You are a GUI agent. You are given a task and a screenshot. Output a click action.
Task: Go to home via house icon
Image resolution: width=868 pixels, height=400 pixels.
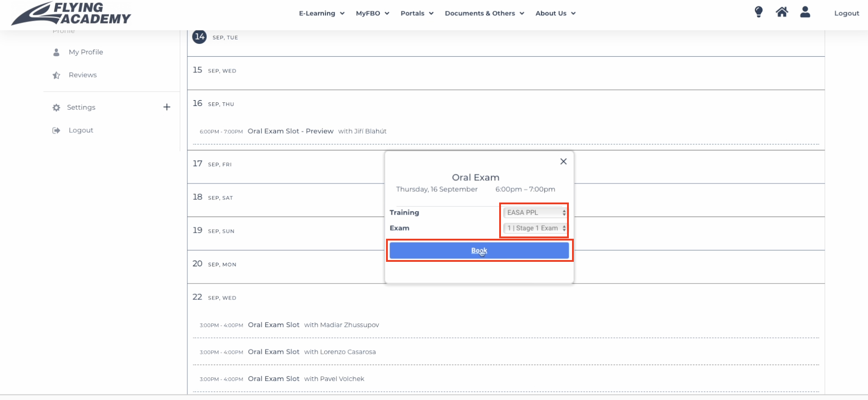pyautogui.click(x=782, y=12)
